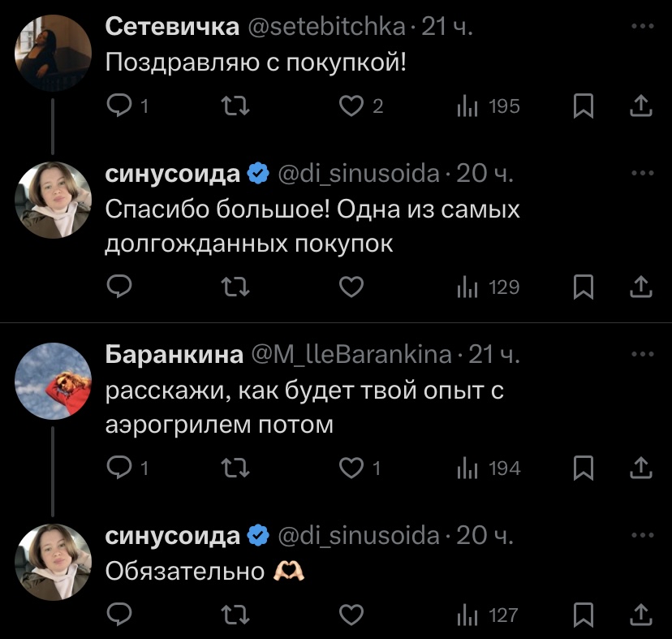Like Баранкина's tweet with 1 like
Screen dimensions: 672x639
point(351,468)
